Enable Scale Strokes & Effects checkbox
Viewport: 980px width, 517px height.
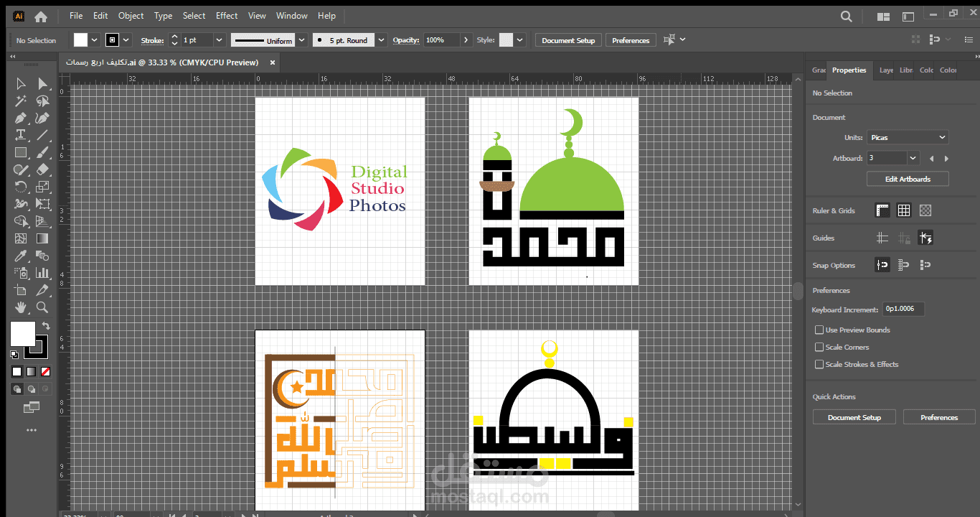[819, 365]
